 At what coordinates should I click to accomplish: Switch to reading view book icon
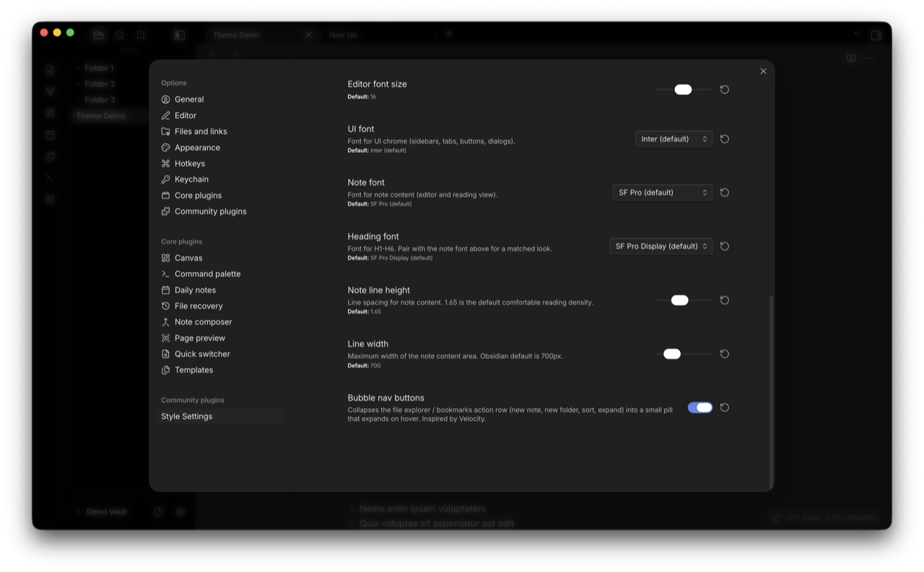(851, 58)
